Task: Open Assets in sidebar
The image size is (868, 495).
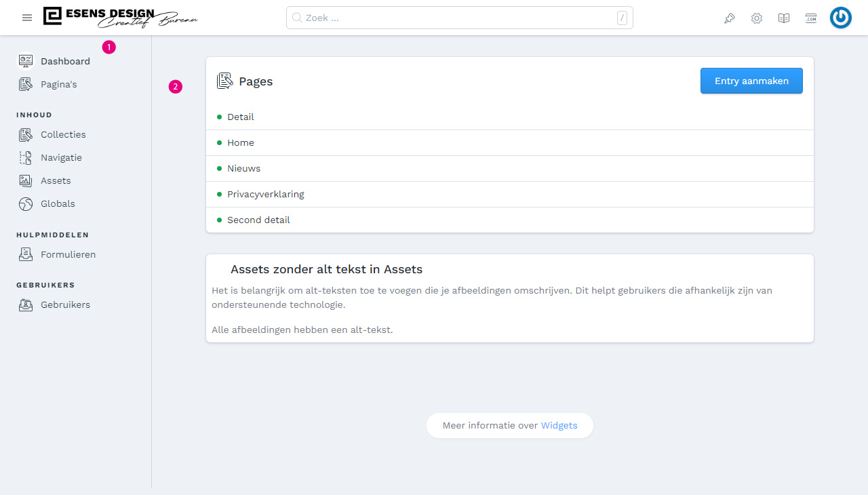Action: (x=56, y=180)
